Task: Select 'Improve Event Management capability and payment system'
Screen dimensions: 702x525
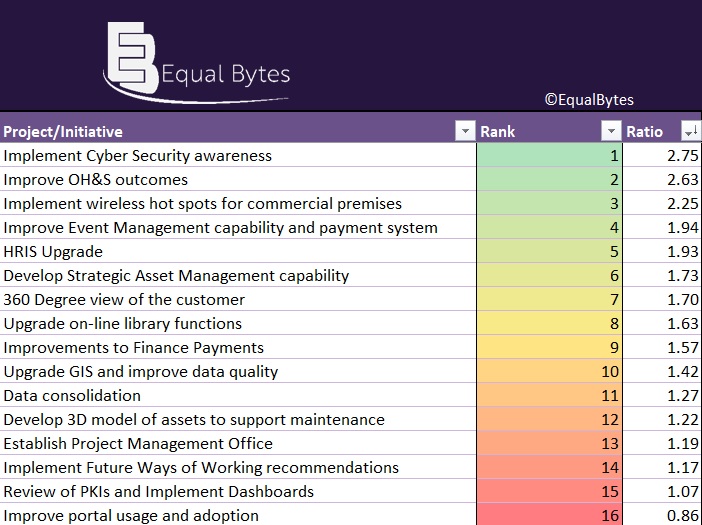Action: [238, 227]
